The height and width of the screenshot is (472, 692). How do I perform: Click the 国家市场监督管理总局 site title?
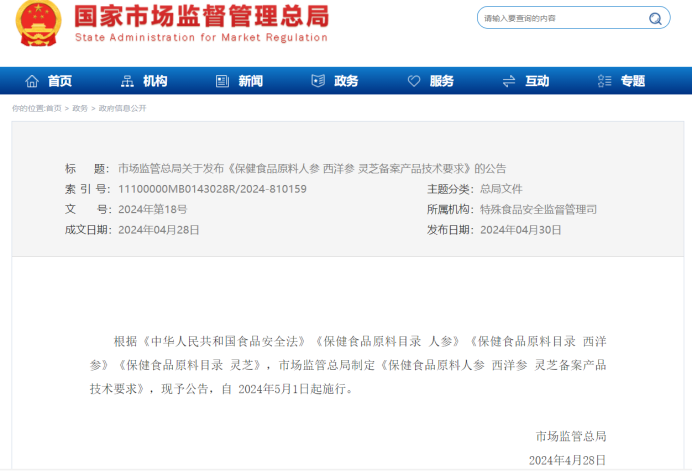pos(200,16)
